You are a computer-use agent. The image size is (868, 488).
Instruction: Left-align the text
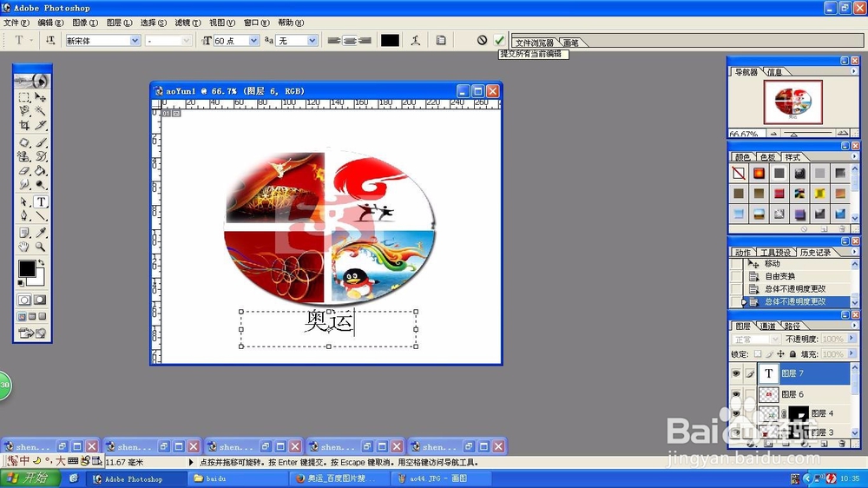pyautogui.click(x=334, y=41)
